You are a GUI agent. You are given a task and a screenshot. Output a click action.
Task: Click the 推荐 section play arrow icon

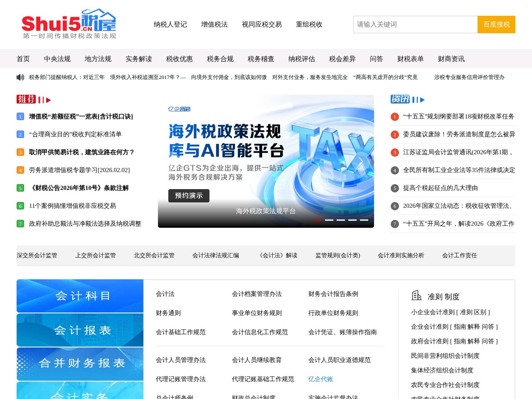pos(48,100)
